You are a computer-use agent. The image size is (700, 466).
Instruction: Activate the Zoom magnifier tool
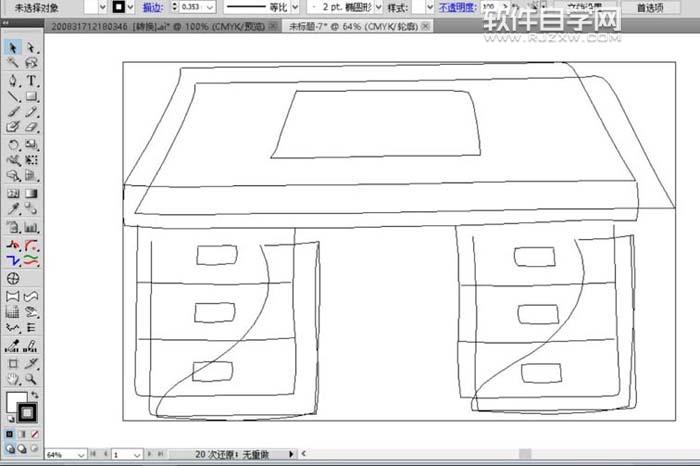(32, 380)
